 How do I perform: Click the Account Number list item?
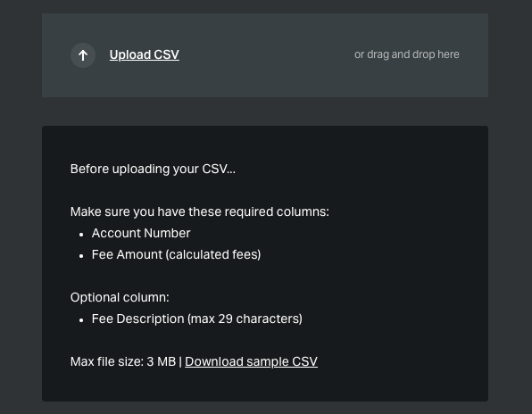click(141, 233)
